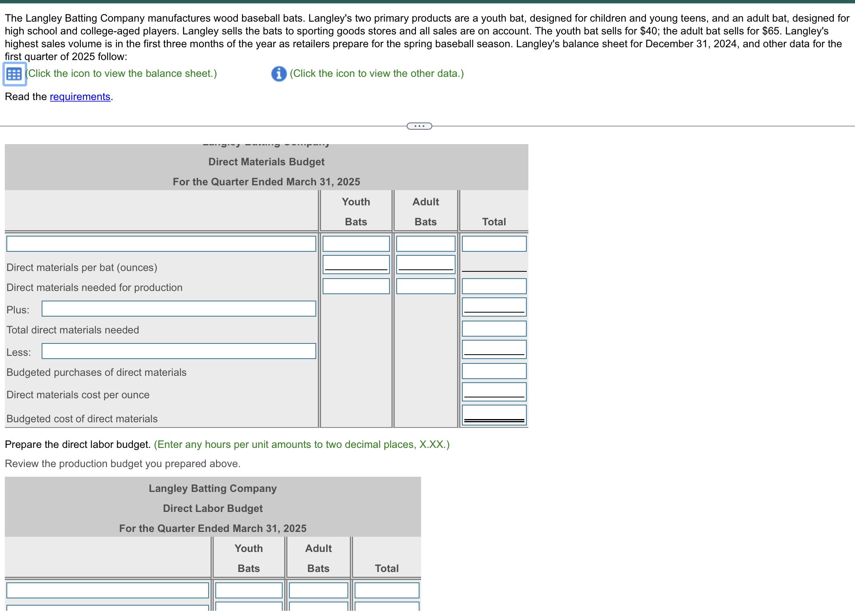
Task: Click the info icon for other data
Action: [x=278, y=74]
